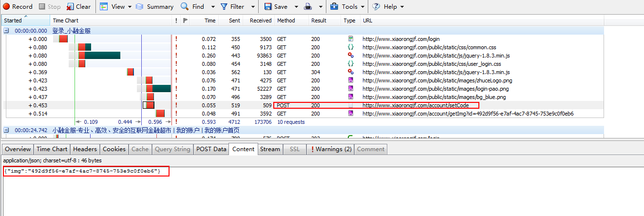The width and height of the screenshot is (644, 216).
Task: Open the Warnings (2) tab
Action: (x=331, y=149)
